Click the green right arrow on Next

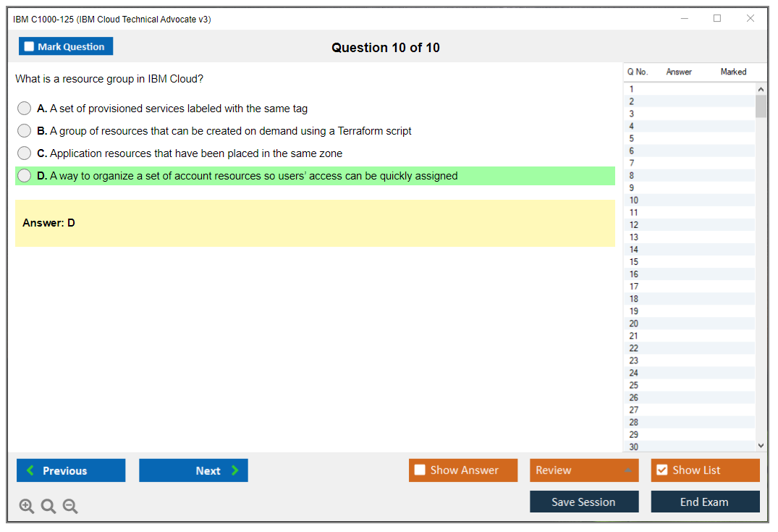pos(235,470)
